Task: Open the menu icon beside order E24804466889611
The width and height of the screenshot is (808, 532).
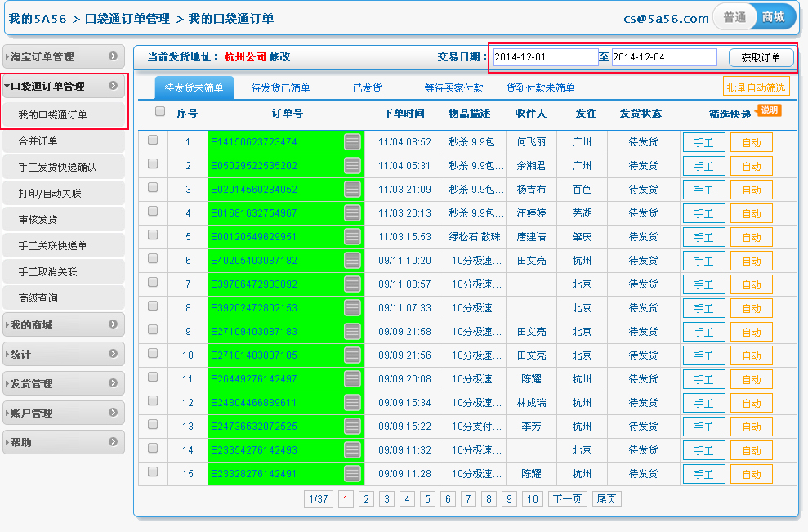Action: tap(352, 403)
